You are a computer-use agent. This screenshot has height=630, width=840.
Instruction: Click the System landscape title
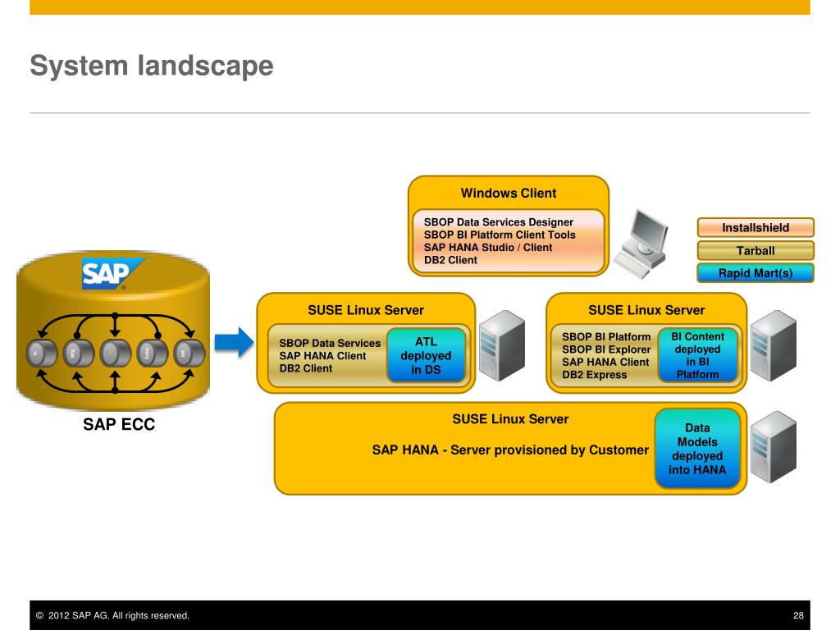(152, 66)
